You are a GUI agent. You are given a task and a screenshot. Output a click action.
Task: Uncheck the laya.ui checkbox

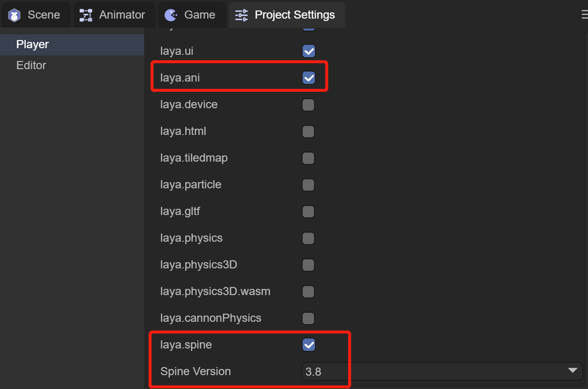pos(309,51)
